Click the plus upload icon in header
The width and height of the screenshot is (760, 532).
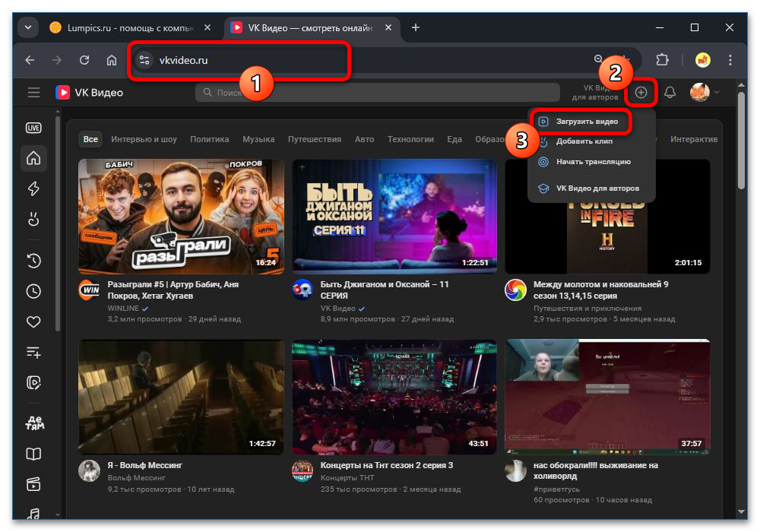pyautogui.click(x=641, y=92)
